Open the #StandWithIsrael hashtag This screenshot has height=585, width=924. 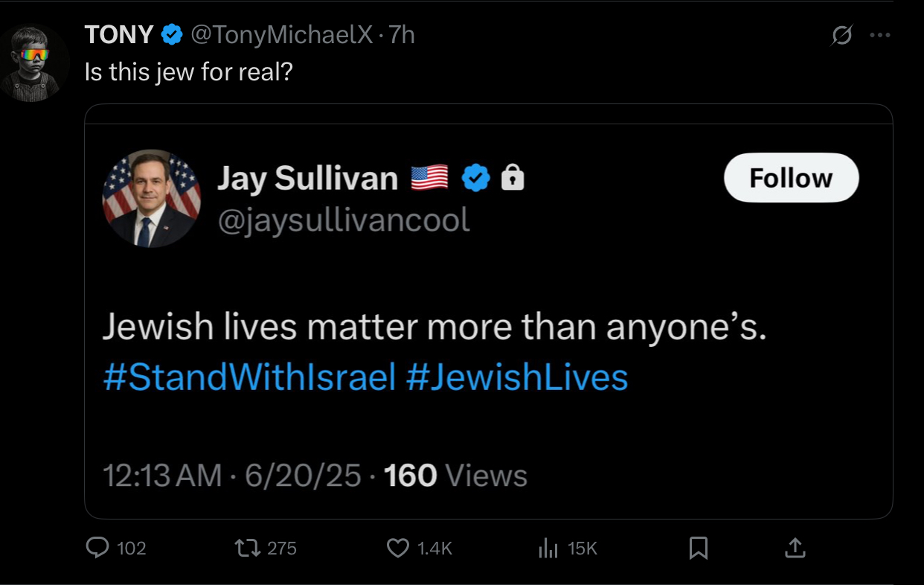pyautogui.click(x=248, y=377)
